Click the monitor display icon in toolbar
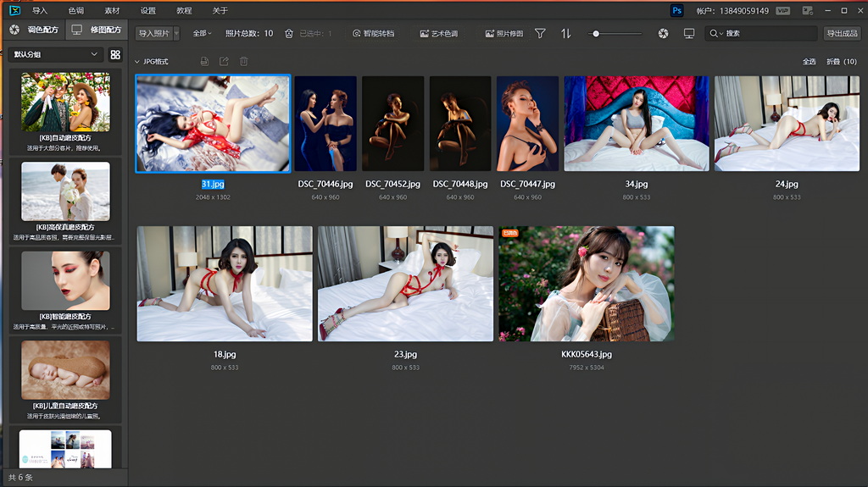This screenshot has height=487, width=868. coord(688,33)
